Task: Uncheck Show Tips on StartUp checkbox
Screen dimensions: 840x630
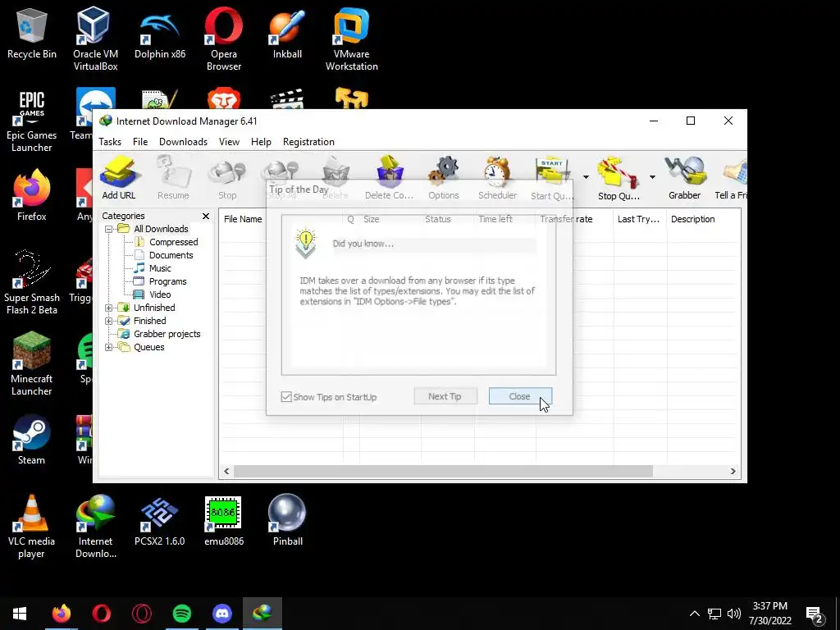Action: click(286, 397)
